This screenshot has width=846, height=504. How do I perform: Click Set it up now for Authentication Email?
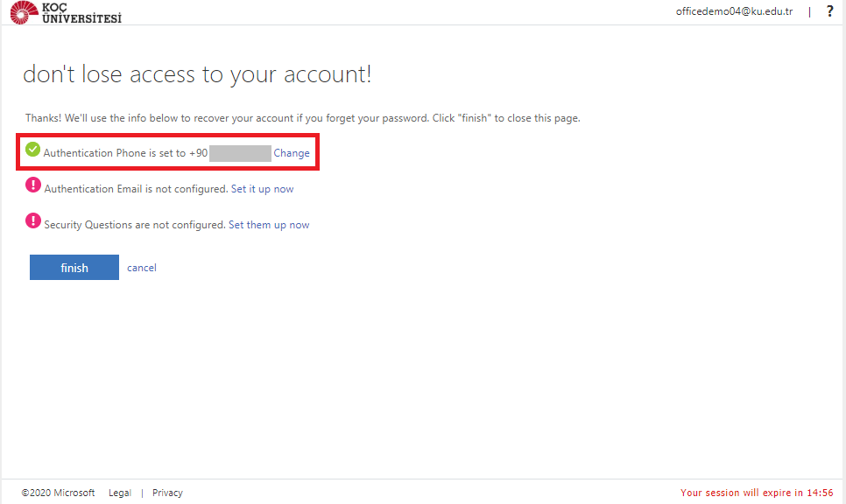[x=262, y=188]
